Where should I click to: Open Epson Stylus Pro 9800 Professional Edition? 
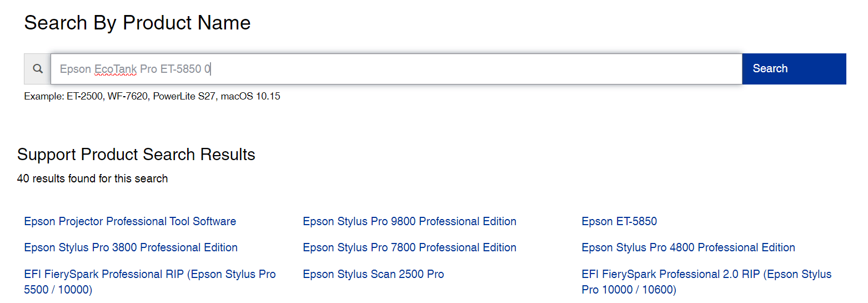coord(409,221)
